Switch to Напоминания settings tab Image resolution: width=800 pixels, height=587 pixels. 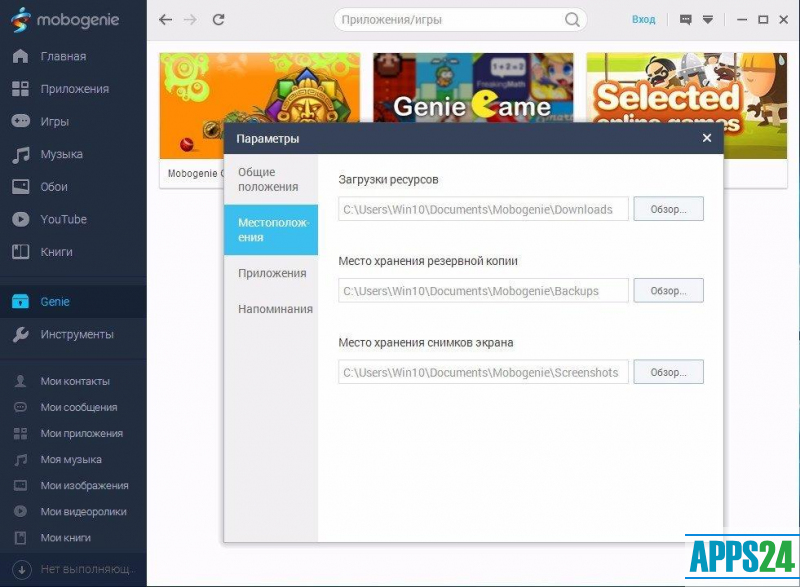(x=271, y=309)
